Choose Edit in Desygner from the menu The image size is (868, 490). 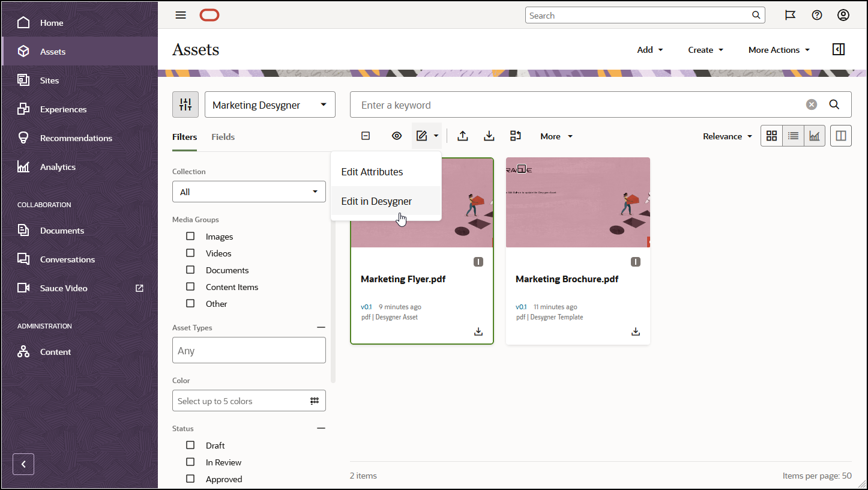(376, 201)
